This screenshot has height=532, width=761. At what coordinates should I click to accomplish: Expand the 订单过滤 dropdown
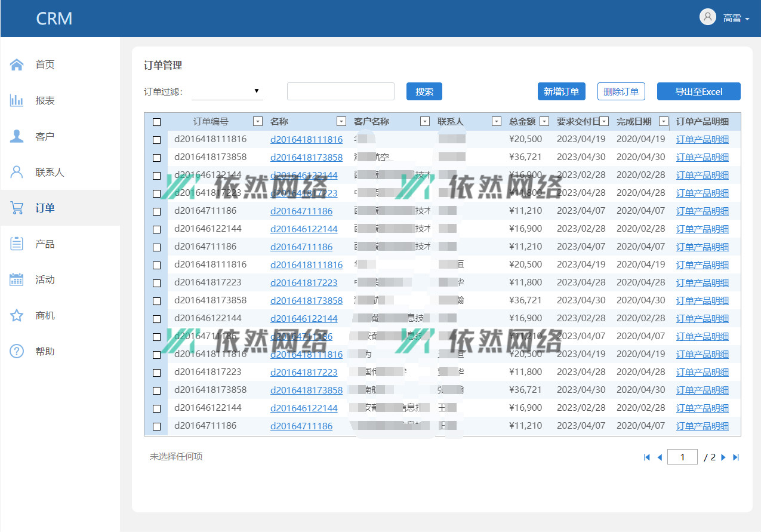click(227, 91)
